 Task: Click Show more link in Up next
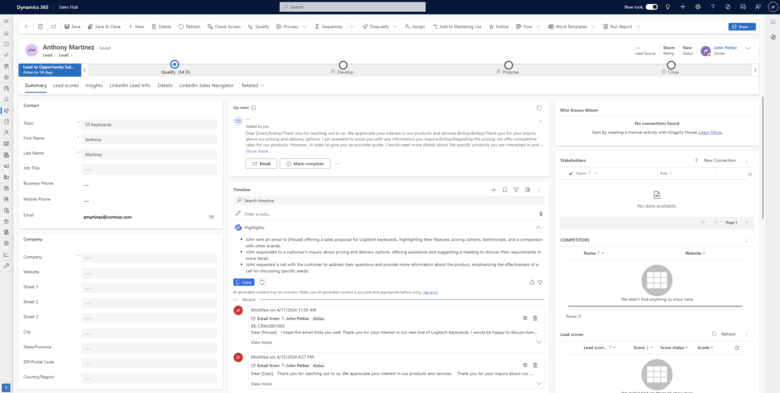pos(257,151)
